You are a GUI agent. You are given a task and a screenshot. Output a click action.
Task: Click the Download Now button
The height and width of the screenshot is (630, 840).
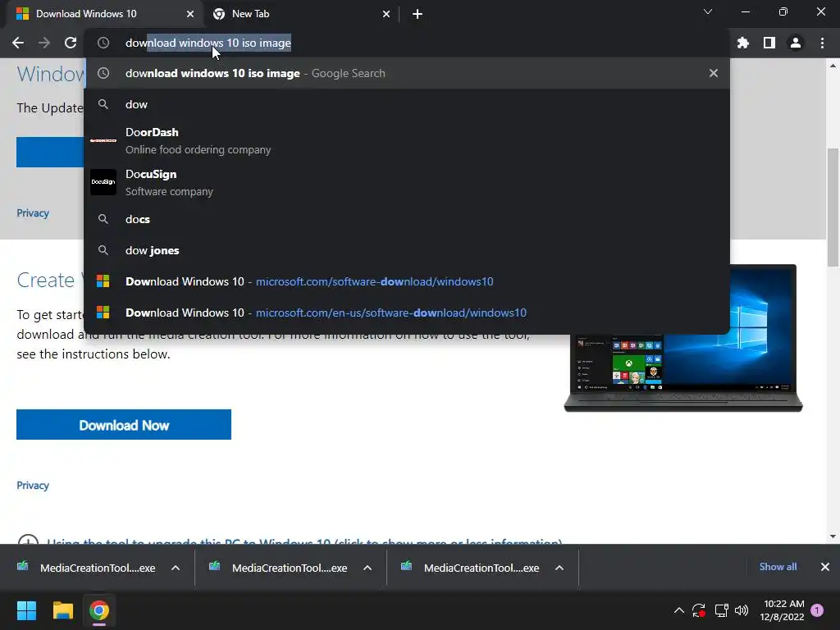[124, 425]
